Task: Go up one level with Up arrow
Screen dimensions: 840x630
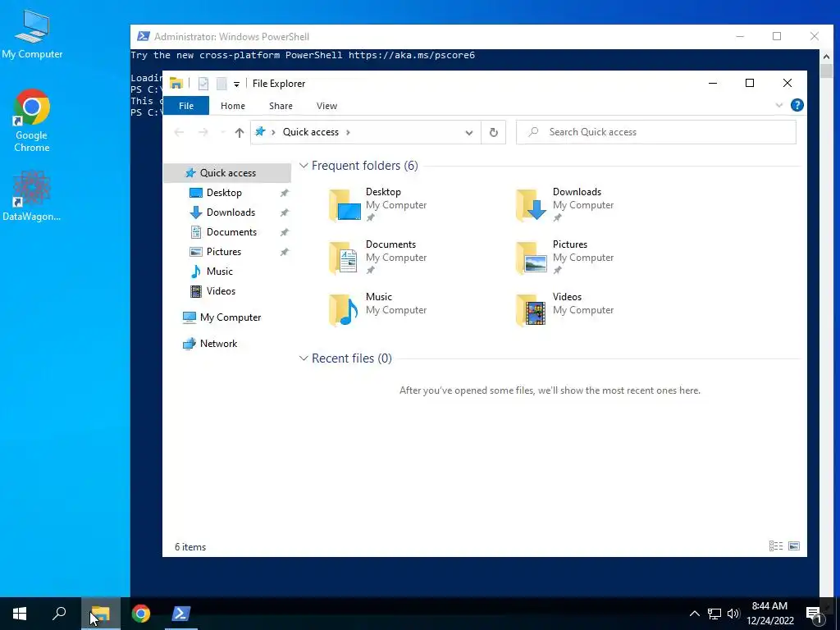Action: coord(240,132)
